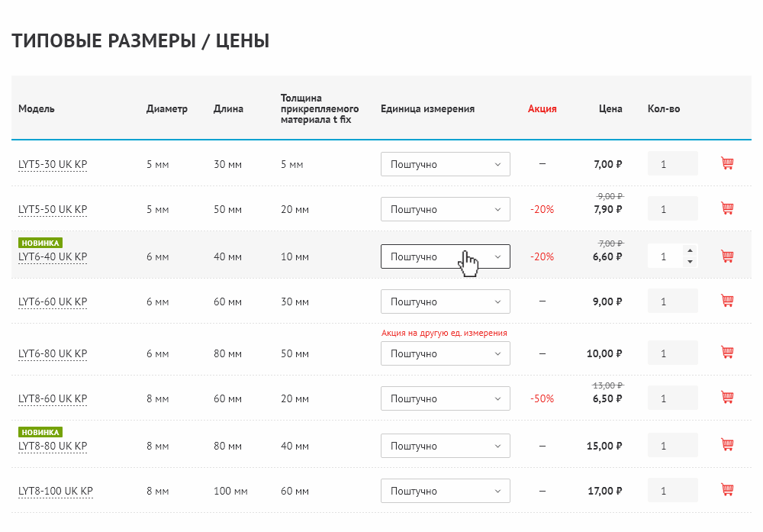Add LYT8-80 UK KP to cart
Viewport: 763px width, 532px height.
point(727,445)
